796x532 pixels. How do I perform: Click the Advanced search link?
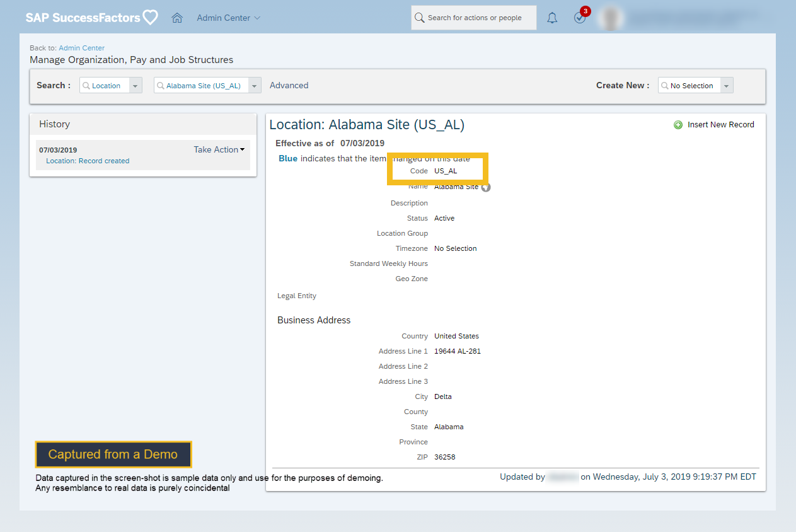pyautogui.click(x=289, y=85)
